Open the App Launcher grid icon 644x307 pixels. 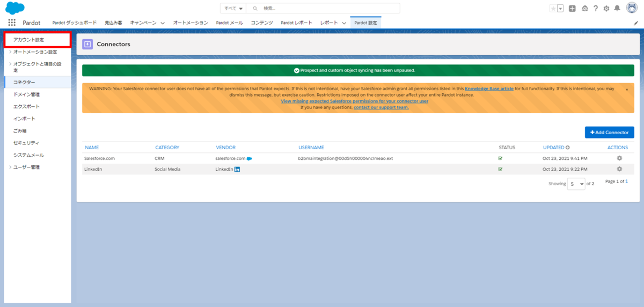click(12, 23)
